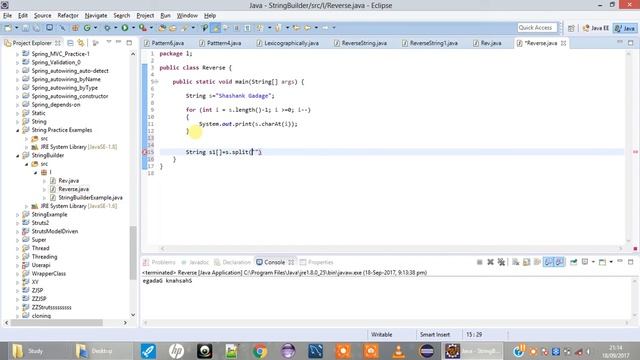Image resolution: width=640 pixels, height=360 pixels.
Task: Toggle Scroll Lock in Console toolbar
Action: [x=527, y=262]
